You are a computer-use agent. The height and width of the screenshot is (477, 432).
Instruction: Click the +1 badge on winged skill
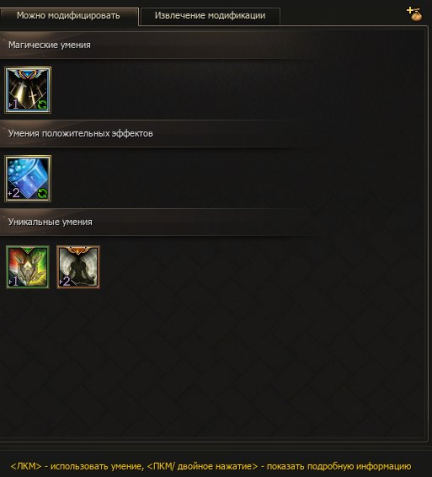click(x=14, y=282)
